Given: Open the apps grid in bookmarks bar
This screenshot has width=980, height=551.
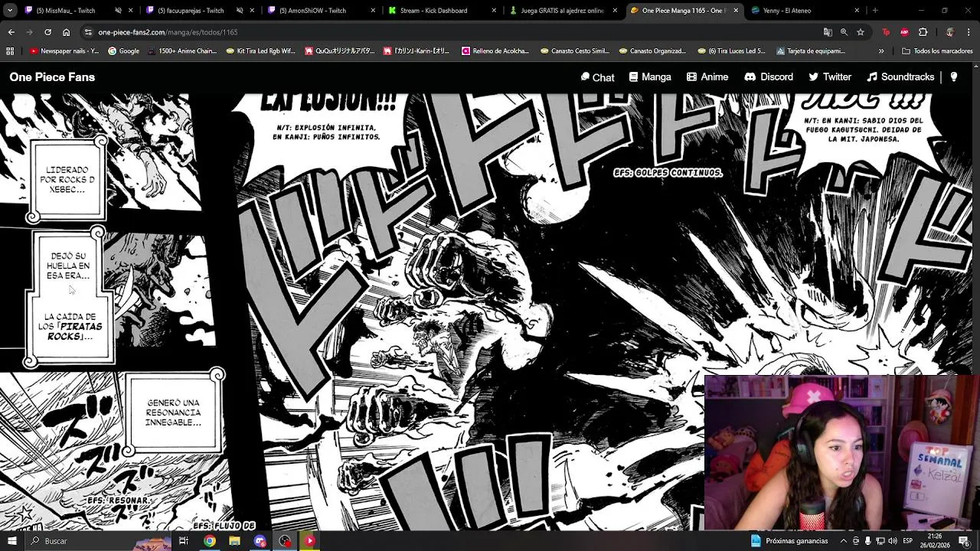Looking at the screenshot, I should click(10, 51).
